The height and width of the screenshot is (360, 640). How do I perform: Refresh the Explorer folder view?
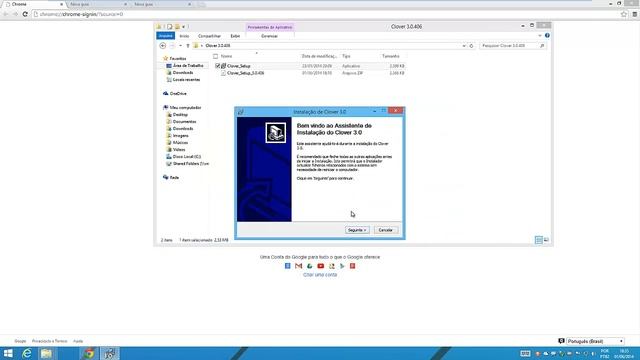coord(471,46)
